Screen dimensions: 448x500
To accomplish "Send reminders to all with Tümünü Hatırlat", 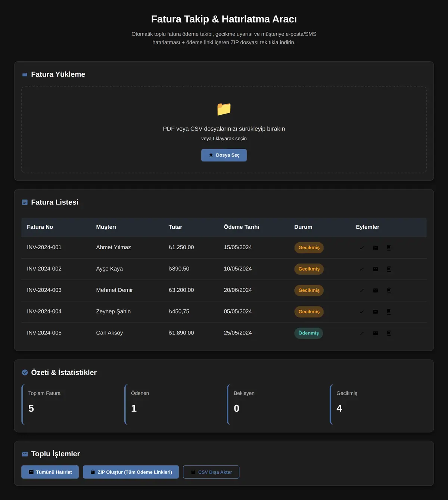I will [50, 472].
